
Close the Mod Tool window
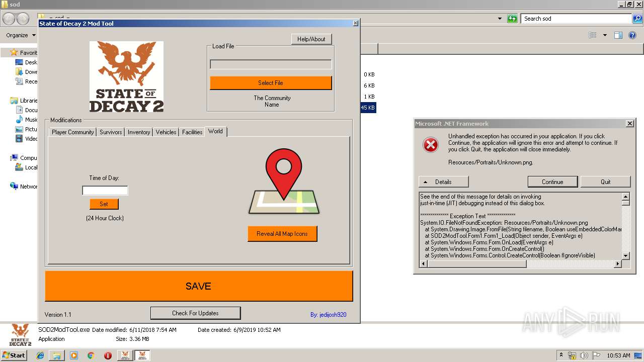coord(356,24)
